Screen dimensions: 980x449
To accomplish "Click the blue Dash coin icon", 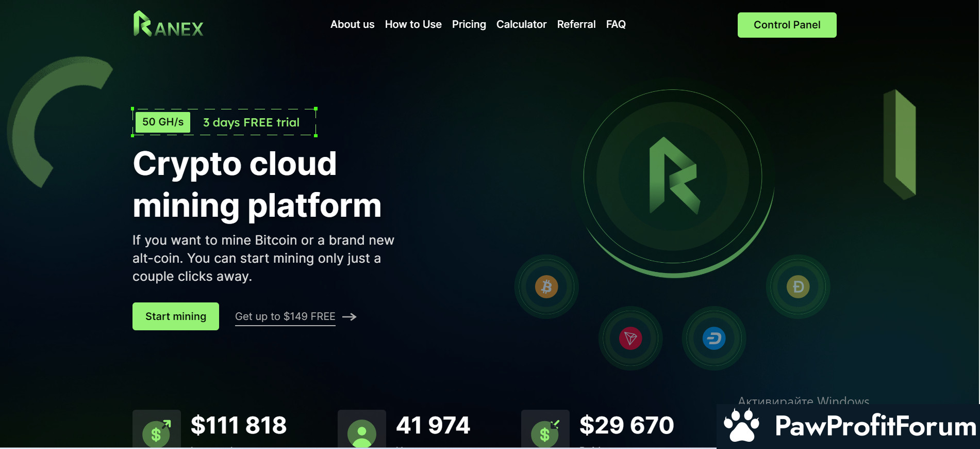I will [x=714, y=339].
